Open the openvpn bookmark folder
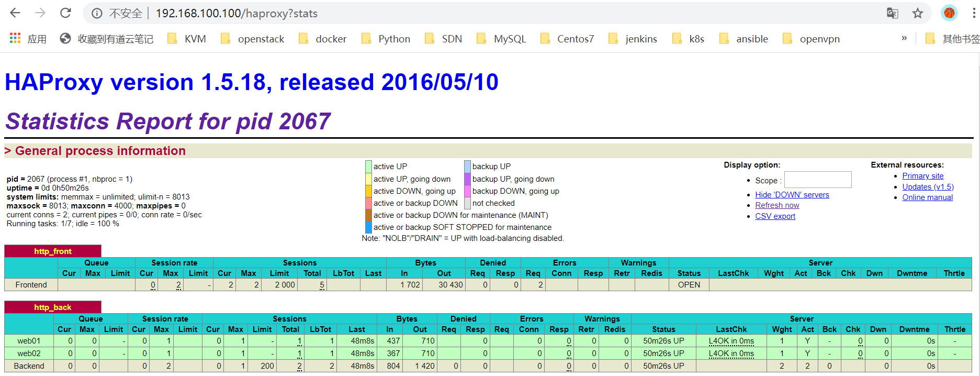The width and height of the screenshot is (980, 376). [812, 39]
